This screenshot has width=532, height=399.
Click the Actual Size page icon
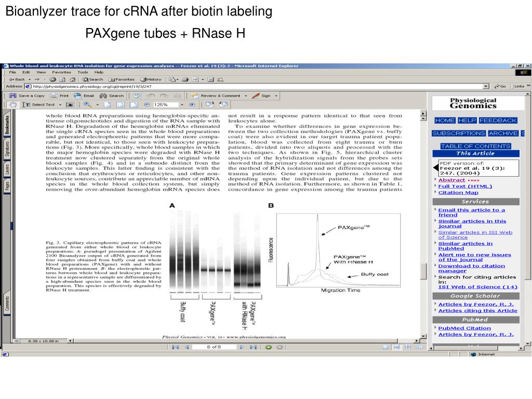[107, 104]
